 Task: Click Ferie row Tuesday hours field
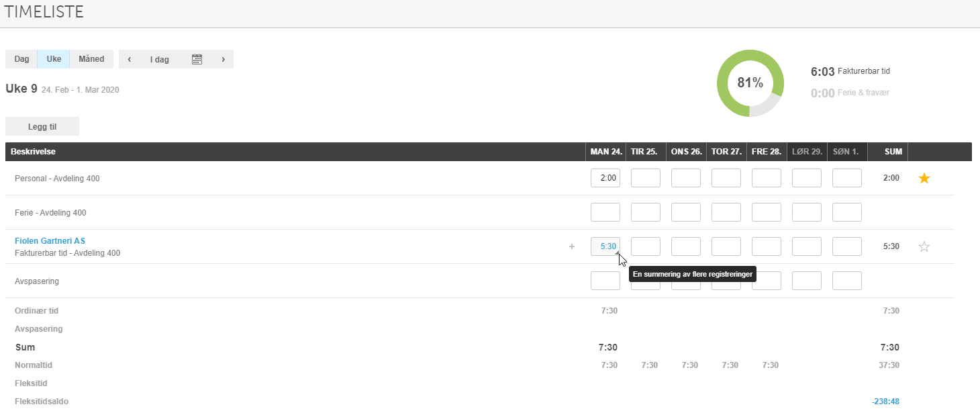click(646, 212)
